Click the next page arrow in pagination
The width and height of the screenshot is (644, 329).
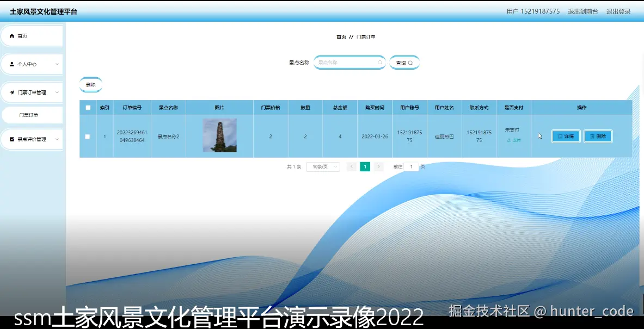coord(379,166)
